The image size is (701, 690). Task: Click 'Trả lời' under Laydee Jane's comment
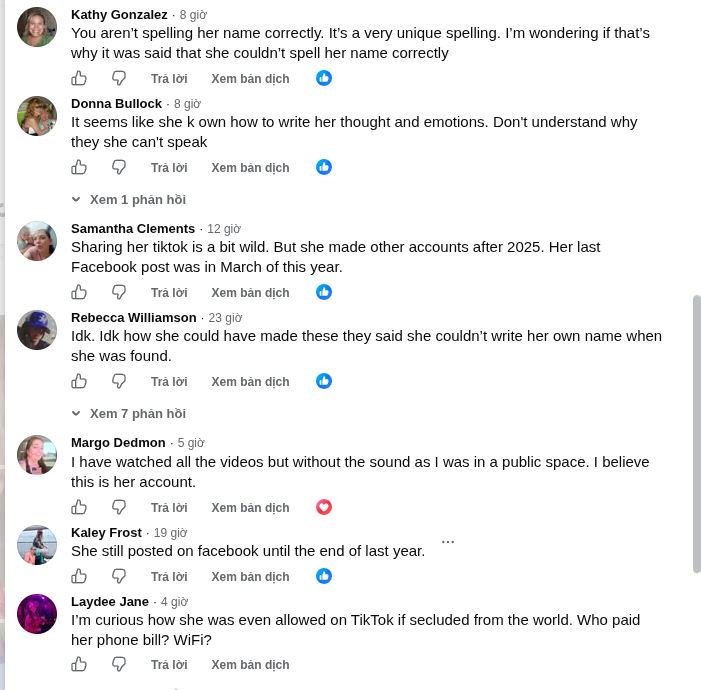(169, 665)
